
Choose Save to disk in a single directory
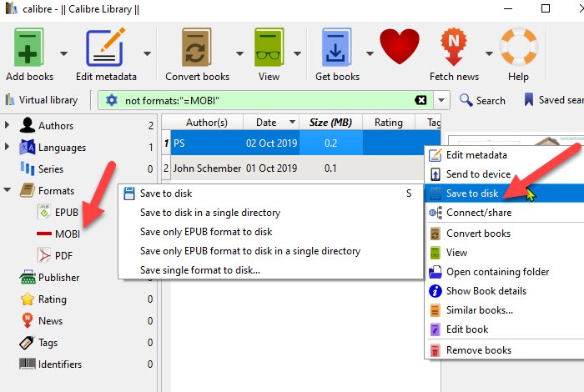[x=271, y=213]
